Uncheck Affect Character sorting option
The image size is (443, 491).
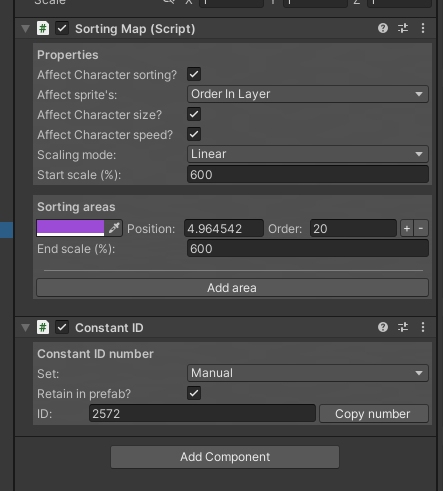pyautogui.click(x=194, y=74)
